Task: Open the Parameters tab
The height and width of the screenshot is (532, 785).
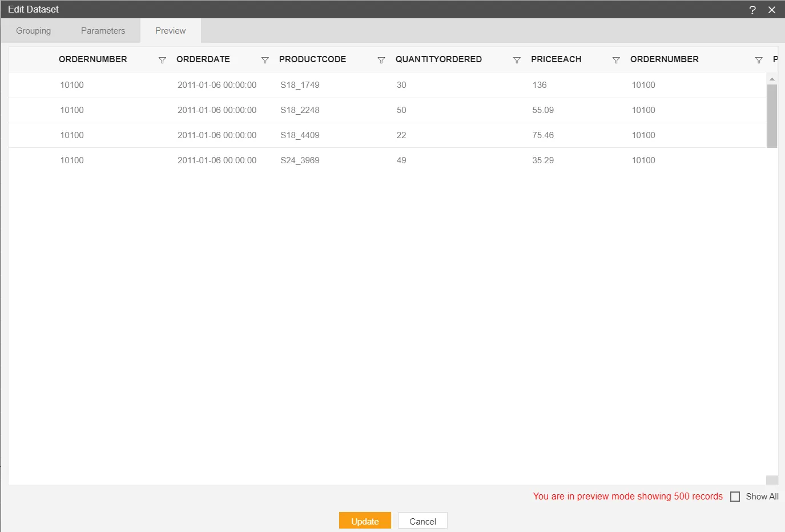Action: [x=103, y=31]
